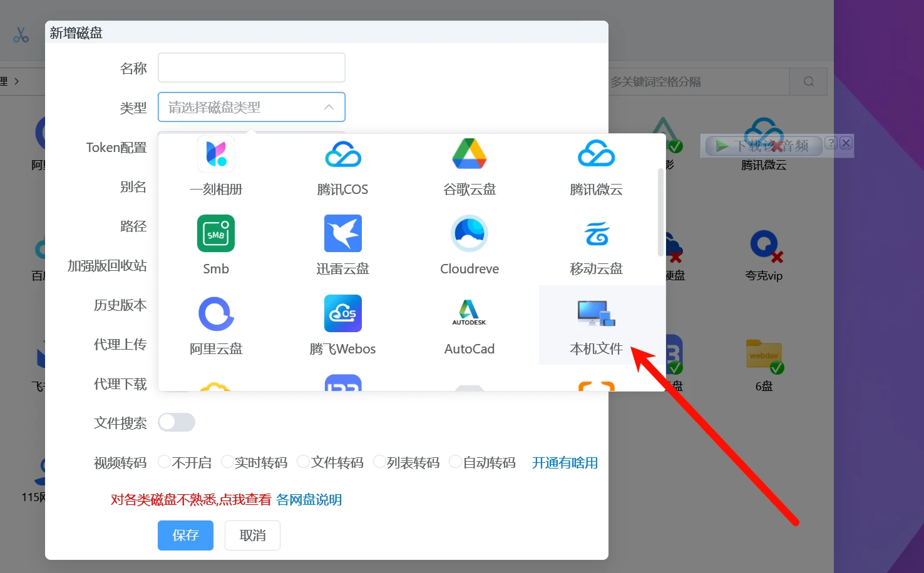
Task: Choose the 腾讯COS disk type
Action: [x=342, y=155]
